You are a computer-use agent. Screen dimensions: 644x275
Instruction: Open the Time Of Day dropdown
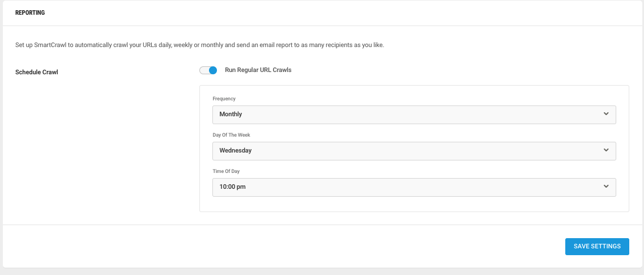pyautogui.click(x=414, y=187)
